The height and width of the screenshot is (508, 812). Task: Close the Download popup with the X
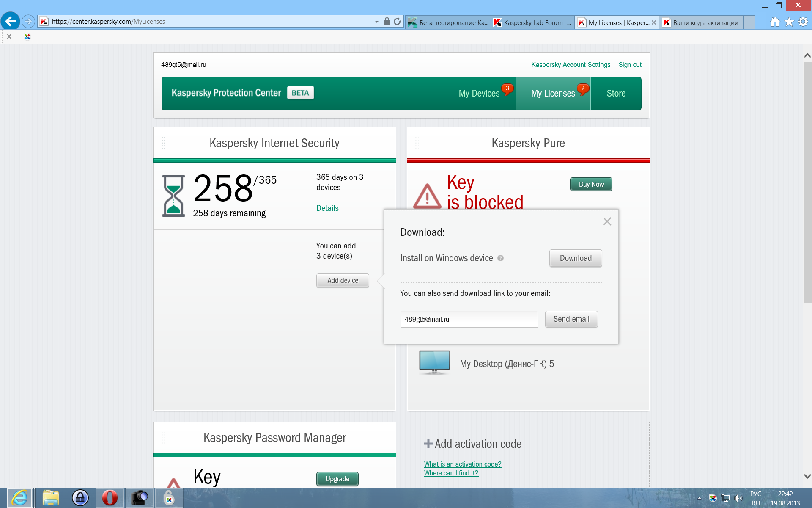point(607,221)
